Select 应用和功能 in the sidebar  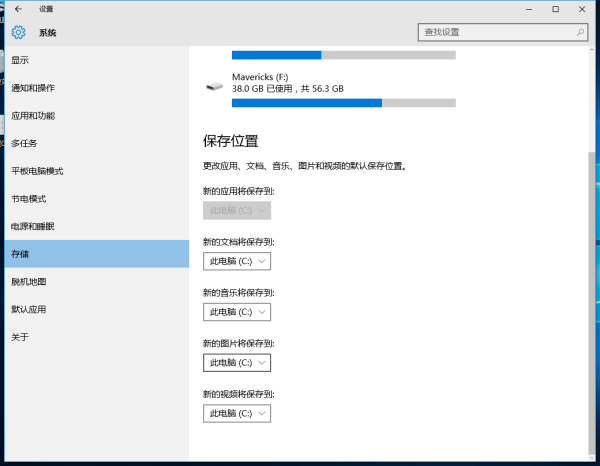pos(97,116)
